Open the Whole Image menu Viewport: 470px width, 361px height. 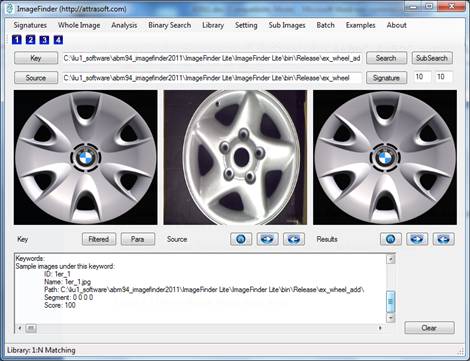[79, 25]
